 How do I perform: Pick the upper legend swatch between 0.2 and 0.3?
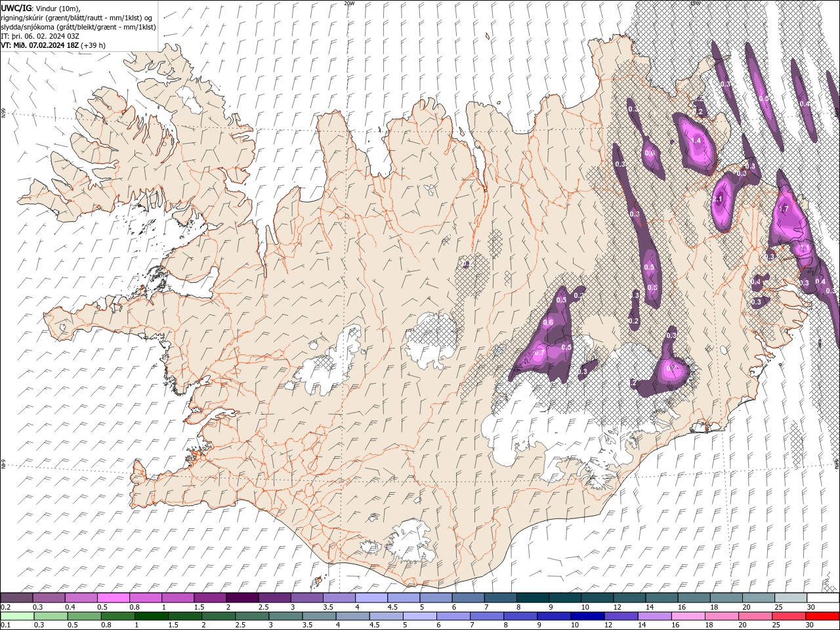coord(17,598)
